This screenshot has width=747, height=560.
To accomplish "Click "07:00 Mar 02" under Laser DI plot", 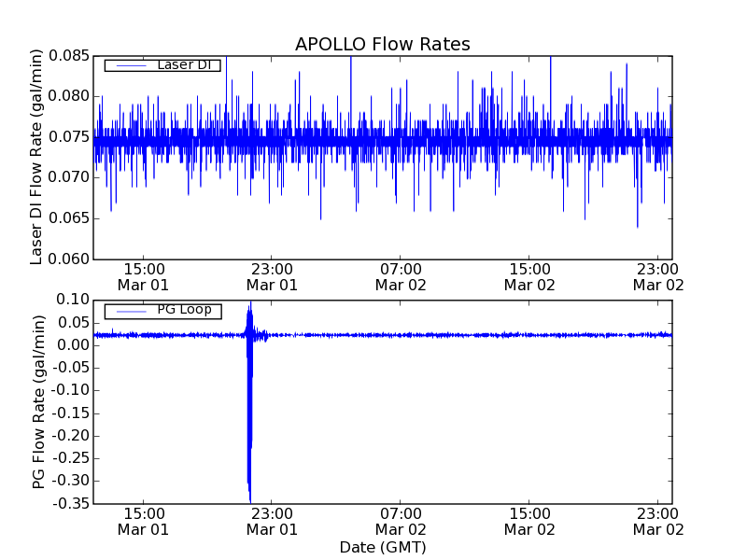I will (x=401, y=277).
